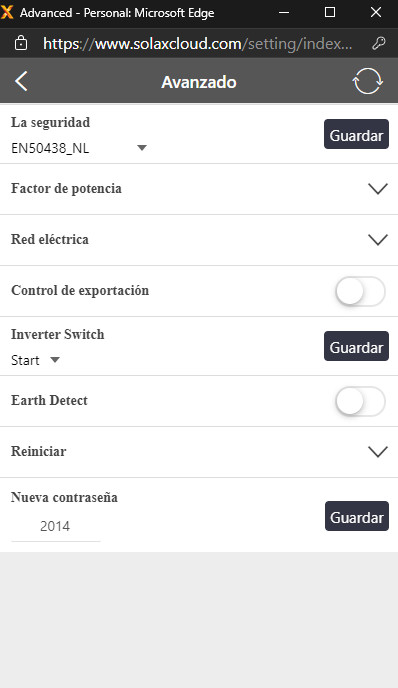
Task: Go back using the left arrow icon
Action: pos(21,82)
